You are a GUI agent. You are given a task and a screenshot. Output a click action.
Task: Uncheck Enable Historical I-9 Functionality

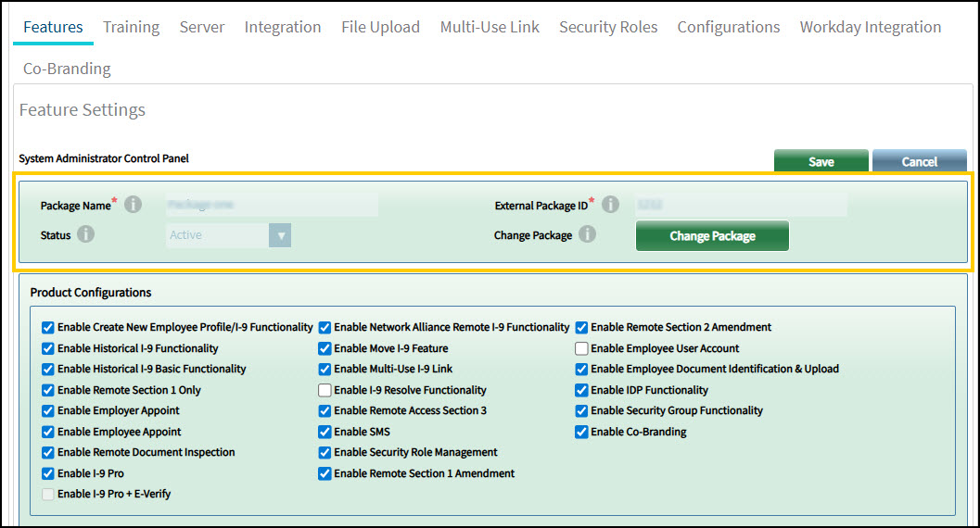(48, 348)
